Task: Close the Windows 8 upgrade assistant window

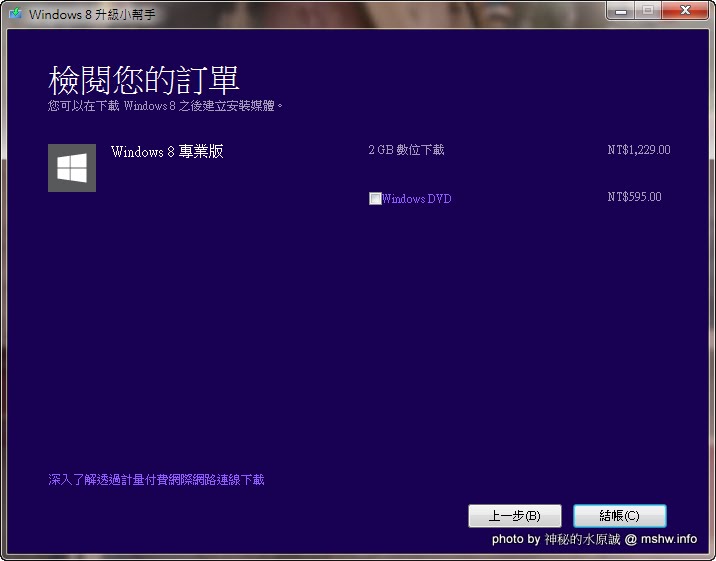Action: pos(685,10)
